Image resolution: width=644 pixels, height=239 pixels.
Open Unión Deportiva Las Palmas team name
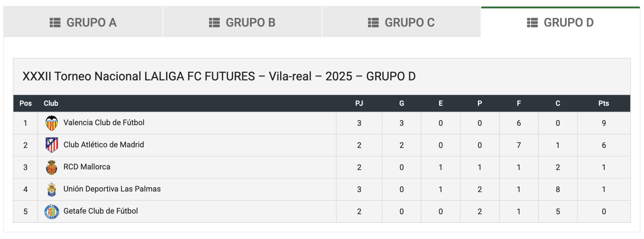point(112,189)
